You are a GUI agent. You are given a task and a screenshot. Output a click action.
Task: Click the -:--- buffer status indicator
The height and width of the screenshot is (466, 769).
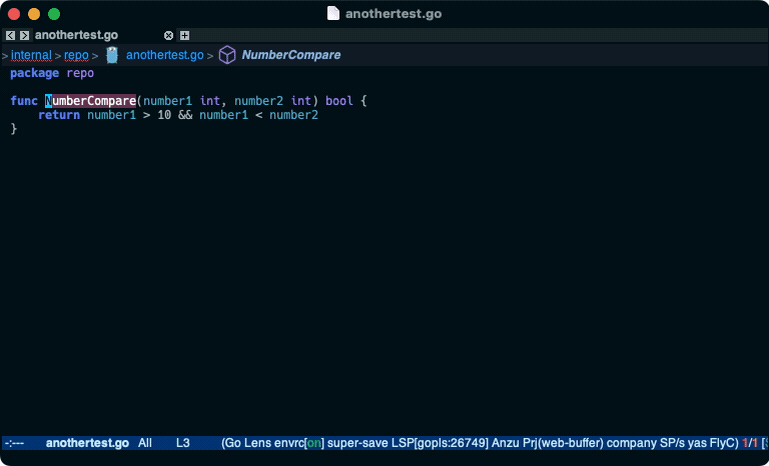tap(15, 443)
